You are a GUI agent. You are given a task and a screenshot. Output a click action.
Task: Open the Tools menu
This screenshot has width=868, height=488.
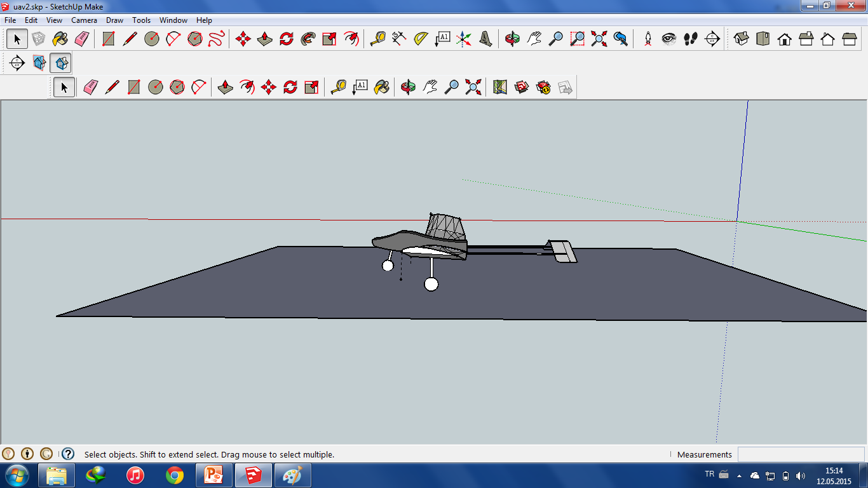point(141,20)
